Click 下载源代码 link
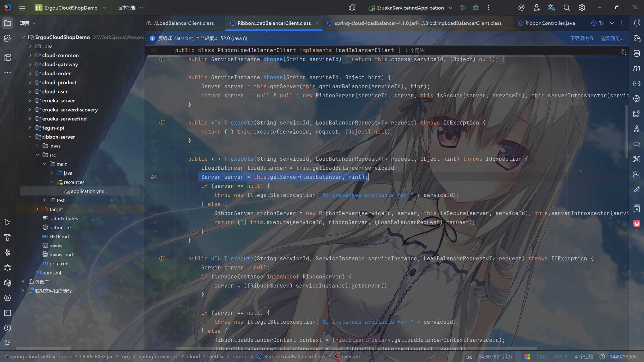Viewport: 644px width, 362px height. [x=581, y=38]
